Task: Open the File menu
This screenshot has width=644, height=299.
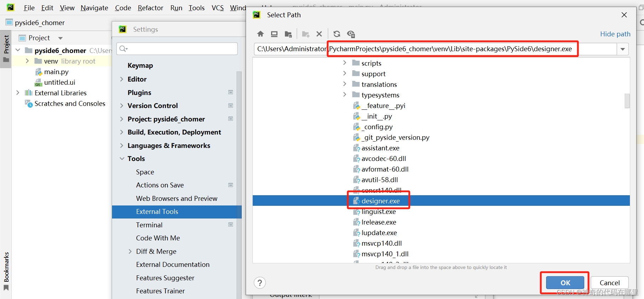Action: 29,8
